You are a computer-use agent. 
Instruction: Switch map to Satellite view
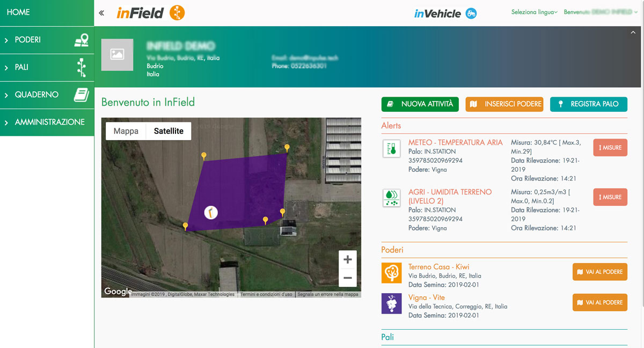click(x=169, y=131)
